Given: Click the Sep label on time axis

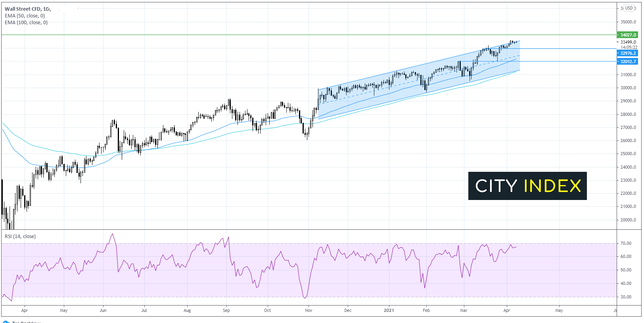Looking at the screenshot, I should click(x=226, y=310).
